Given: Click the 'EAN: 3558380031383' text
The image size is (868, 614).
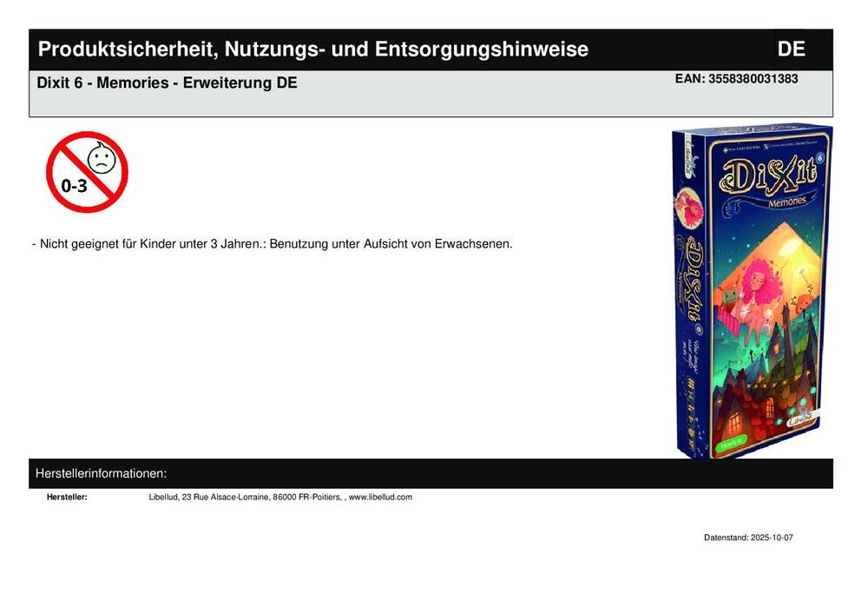Looking at the screenshot, I should 736,79.
